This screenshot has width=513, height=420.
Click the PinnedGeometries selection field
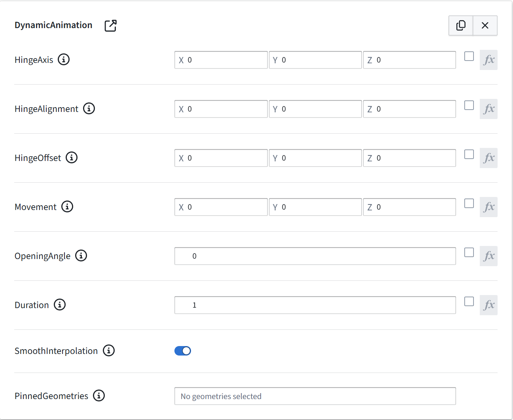pos(315,396)
